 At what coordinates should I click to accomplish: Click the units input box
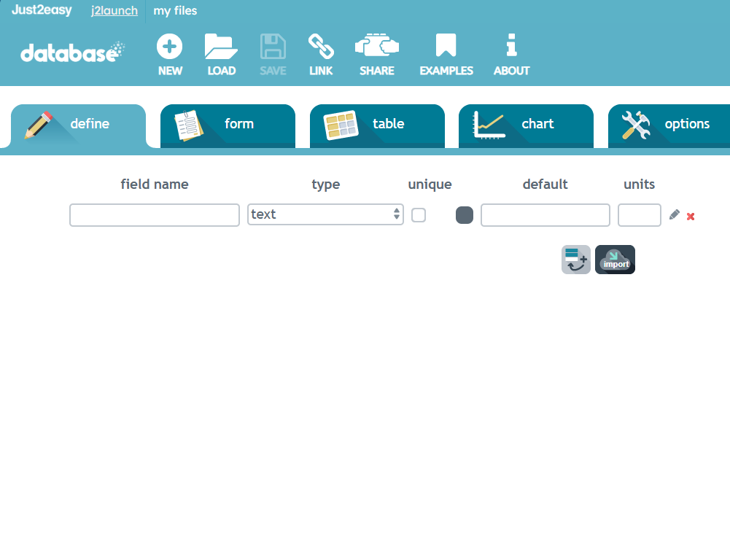coord(640,215)
